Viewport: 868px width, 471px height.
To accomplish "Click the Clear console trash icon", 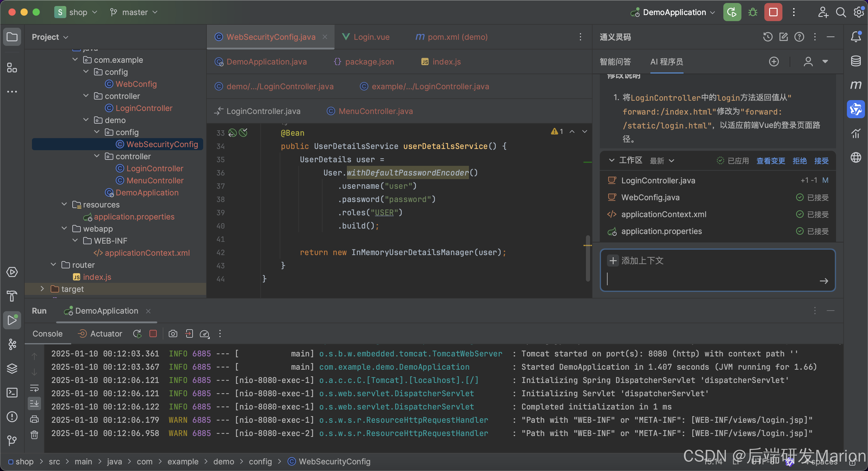I will [34, 435].
